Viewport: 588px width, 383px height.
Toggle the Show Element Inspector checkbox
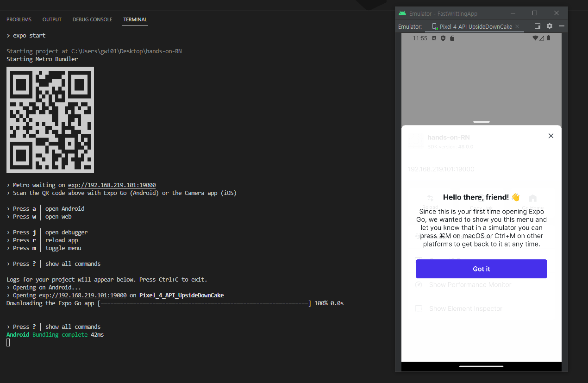pyautogui.click(x=419, y=308)
